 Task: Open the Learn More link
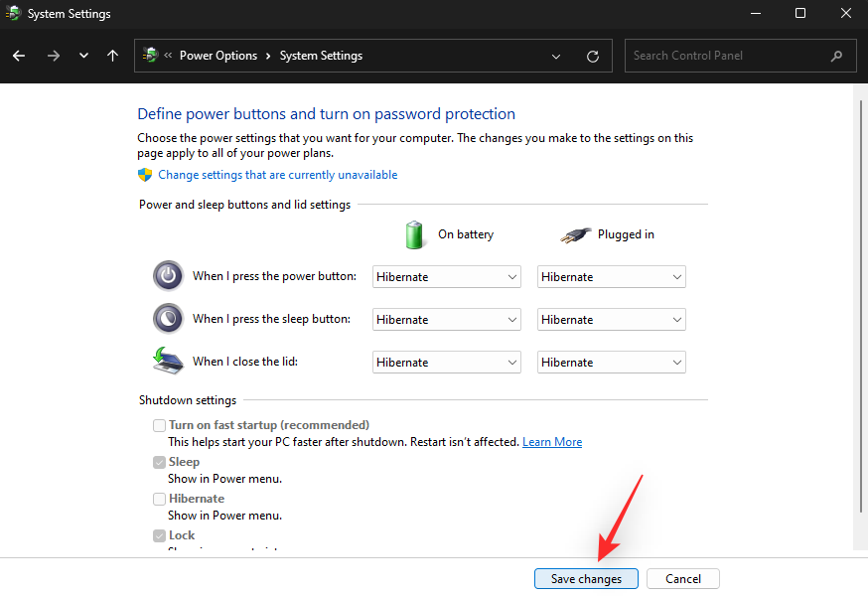[x=552, y=442]
